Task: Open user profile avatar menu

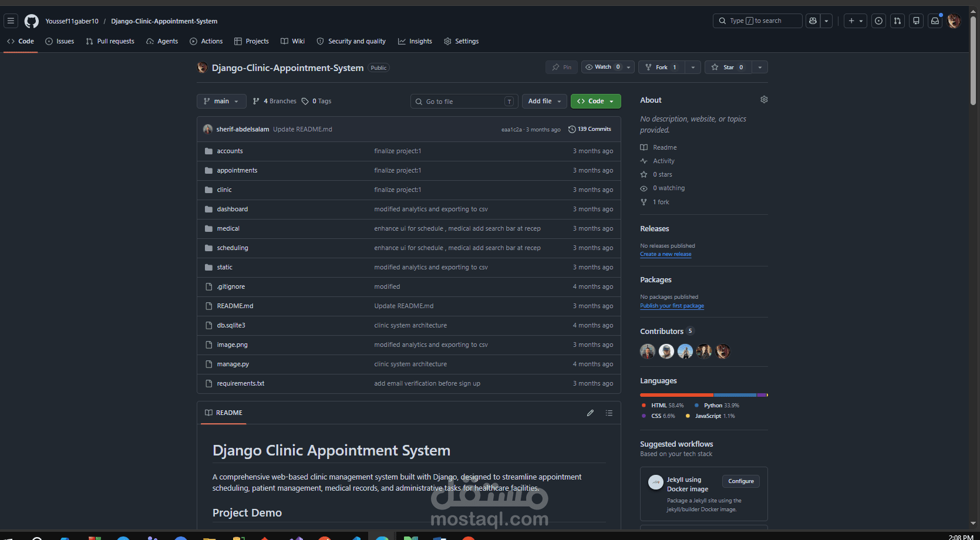Action: coord(954,21)
